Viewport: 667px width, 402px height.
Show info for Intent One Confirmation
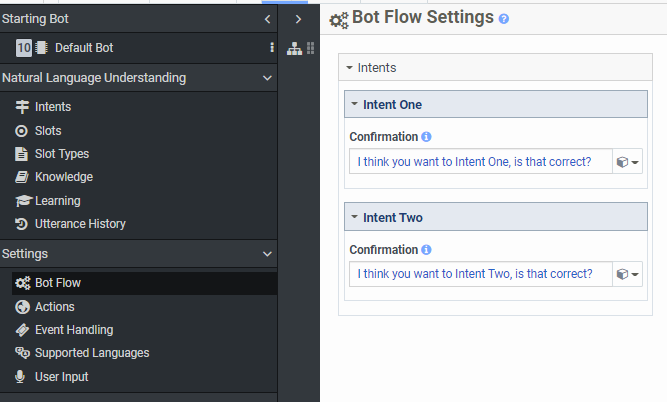click(x=427, y=137)
